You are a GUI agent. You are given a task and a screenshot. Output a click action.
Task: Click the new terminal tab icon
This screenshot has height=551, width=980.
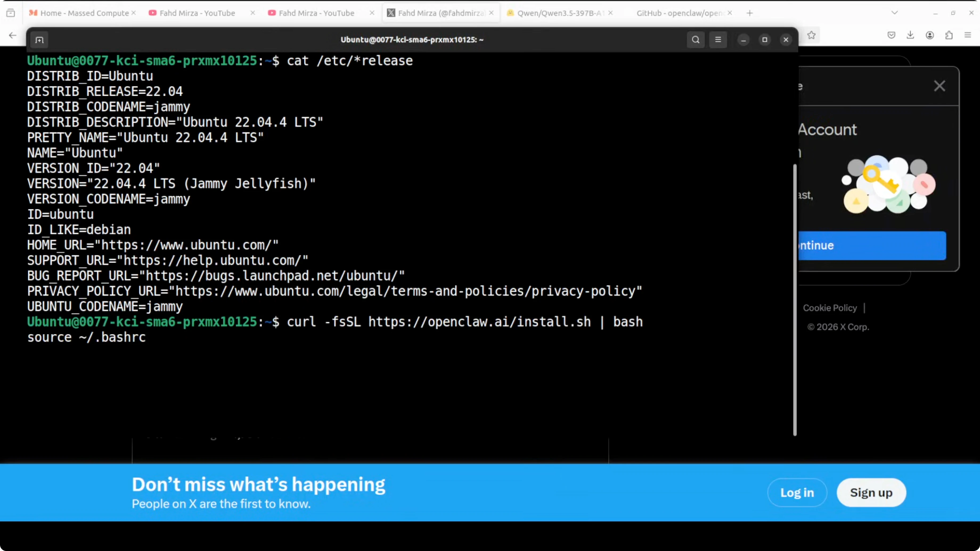tap(40, 40)
